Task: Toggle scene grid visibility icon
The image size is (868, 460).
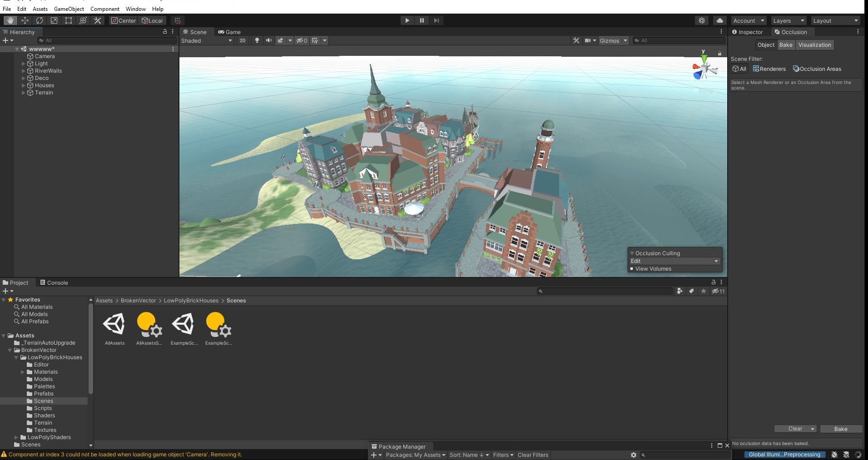Action: pyautogui.click(x=315, y=40)
